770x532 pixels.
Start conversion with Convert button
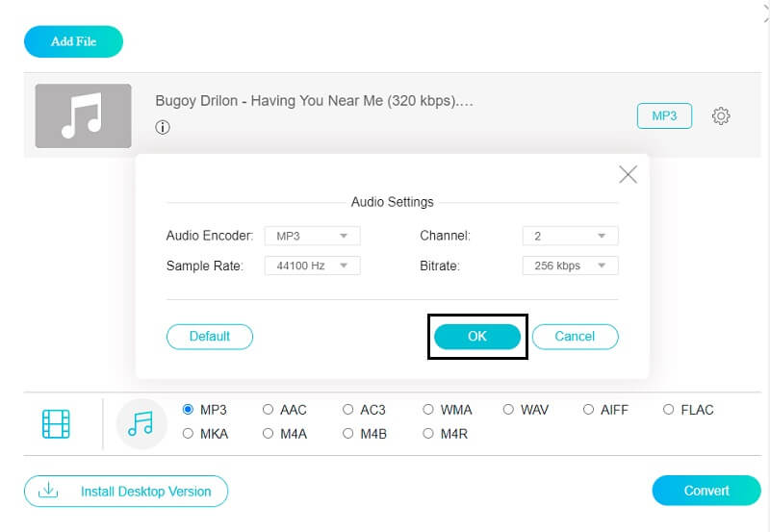point(706,491)
